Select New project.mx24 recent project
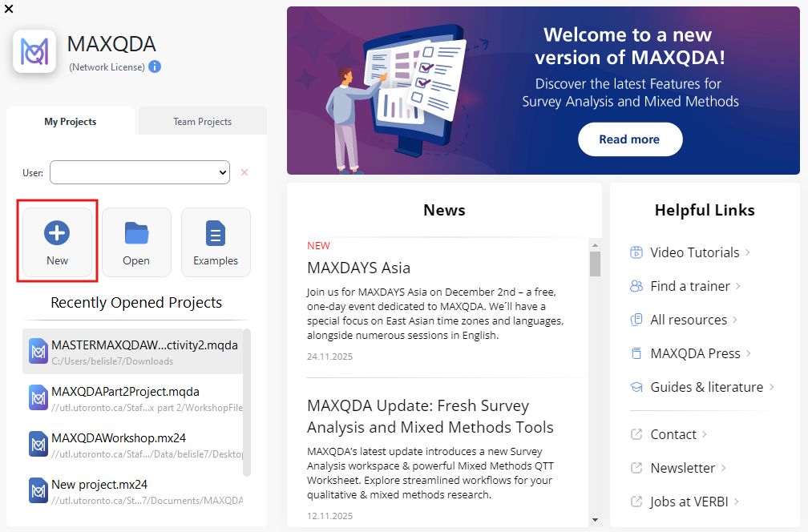The height and width of the screenshot is (532, 808). tap(132, 490)
